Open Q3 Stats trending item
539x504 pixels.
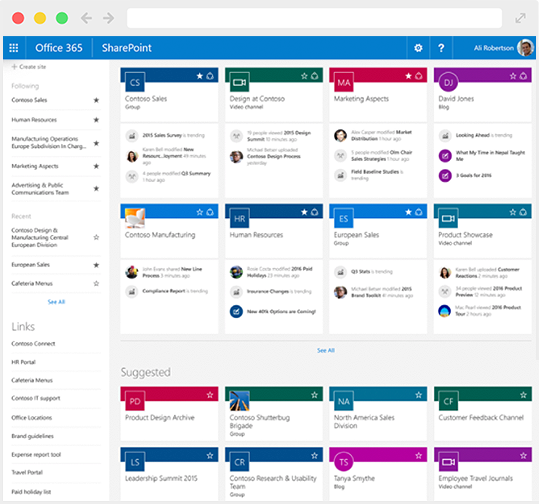(x=372, y=272)
